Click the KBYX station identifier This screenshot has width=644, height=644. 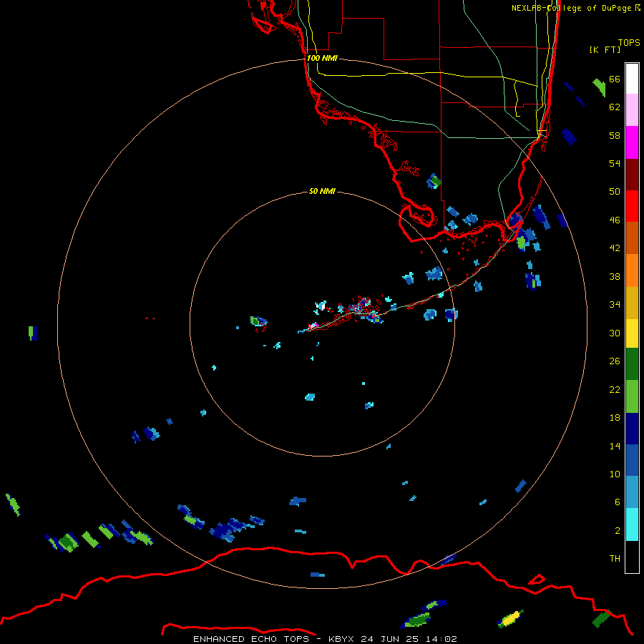pos(341,639)
